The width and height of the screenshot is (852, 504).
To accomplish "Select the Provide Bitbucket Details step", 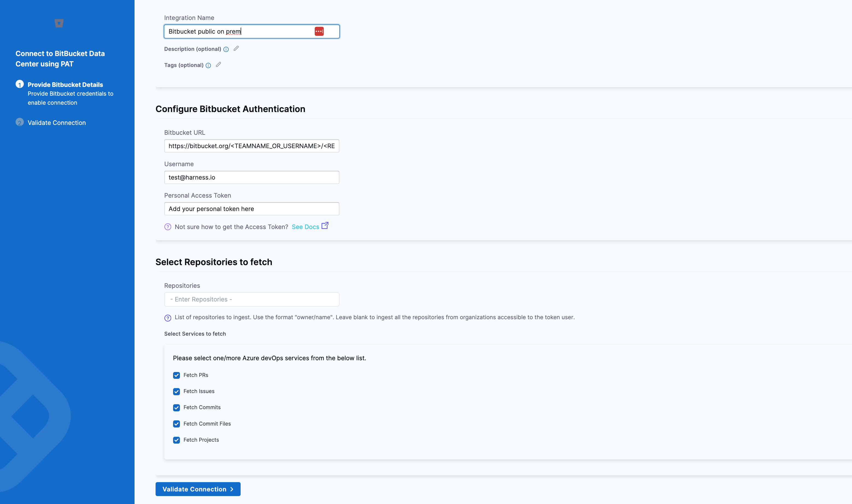I will [65, 84].
